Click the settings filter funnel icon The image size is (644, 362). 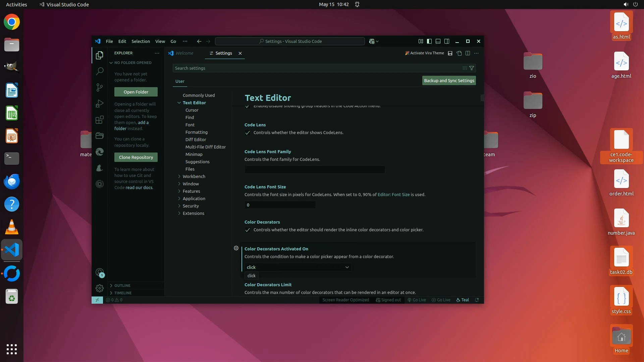coord(472,68)
